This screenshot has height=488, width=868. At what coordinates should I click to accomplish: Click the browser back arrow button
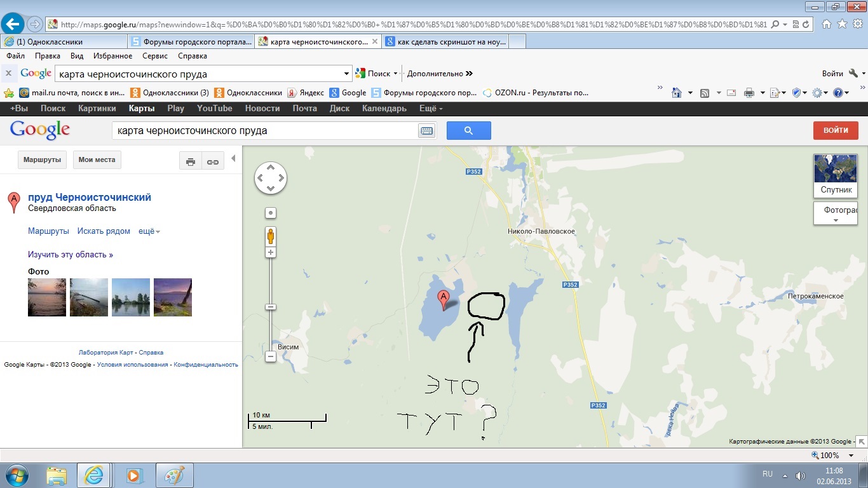tap(13, 24)
